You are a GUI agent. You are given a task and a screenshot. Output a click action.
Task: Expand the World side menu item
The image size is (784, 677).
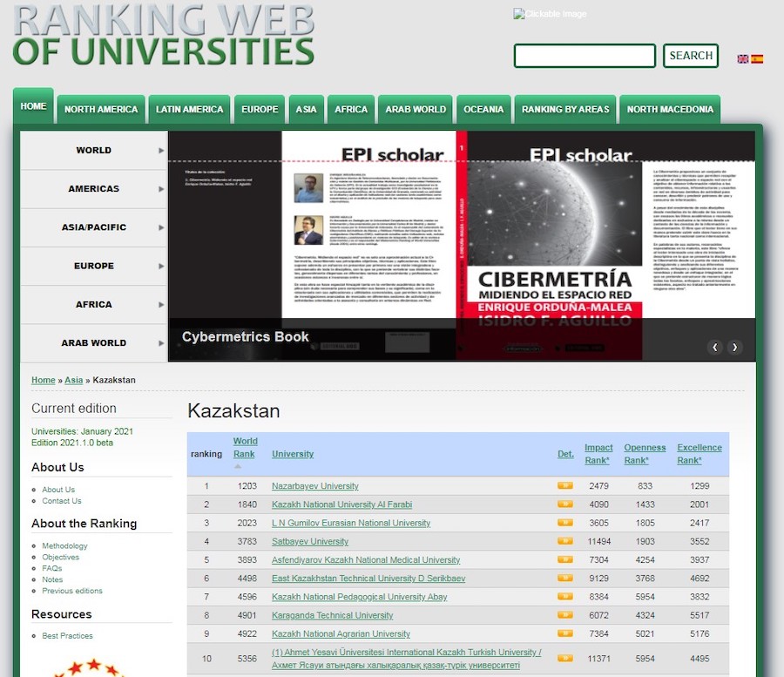point(93,151)
